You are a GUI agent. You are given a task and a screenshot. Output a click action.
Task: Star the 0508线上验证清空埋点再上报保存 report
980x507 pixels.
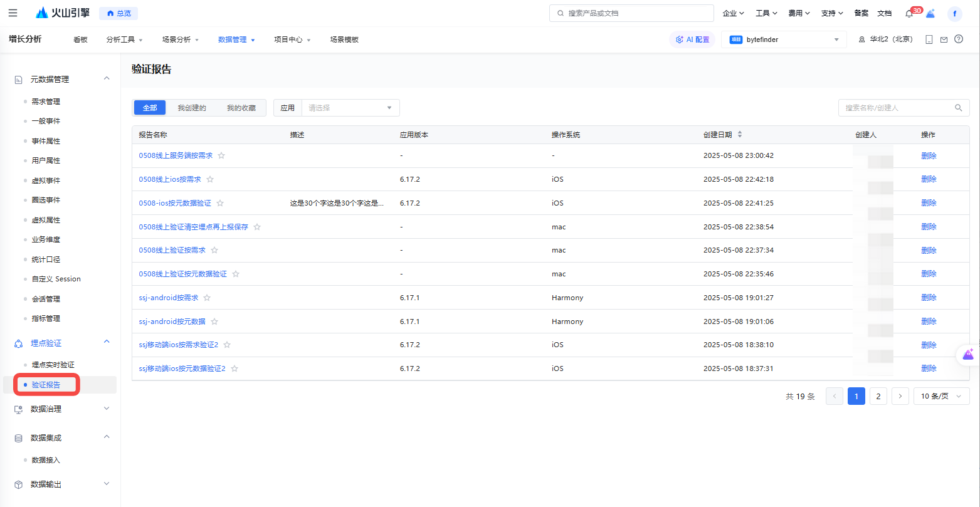pyautogui.click(x=257, y=227)
